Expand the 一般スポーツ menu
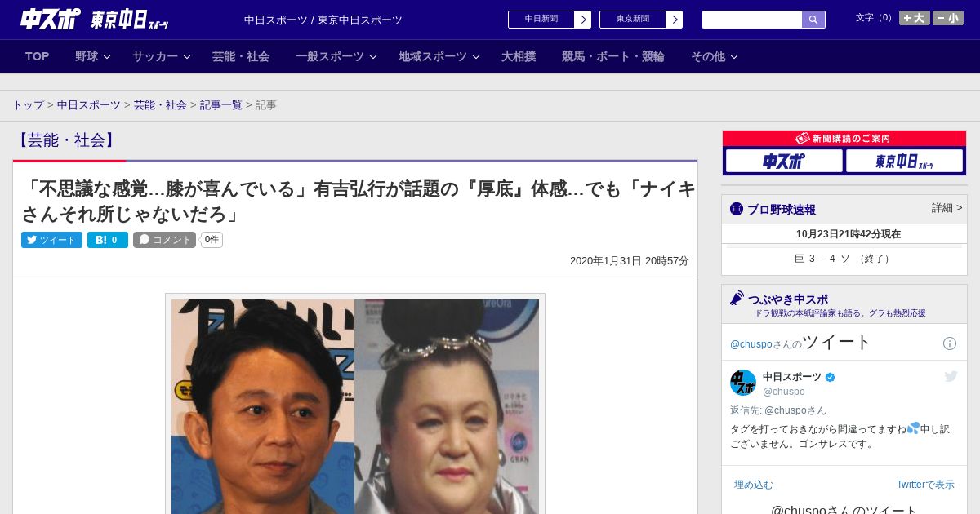Viewport: 980px width, 514px height. click(x=336, y=56)
